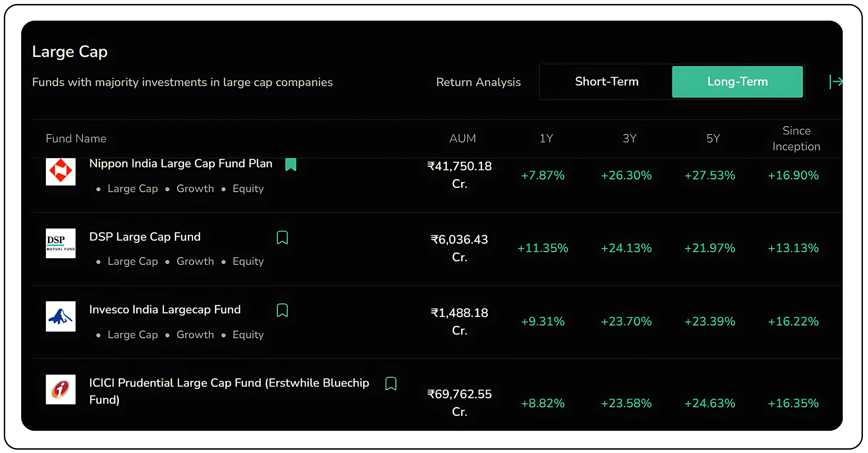
Task: Open ICICI Prudential Large Cap Fund link
Action: (229, 391)
